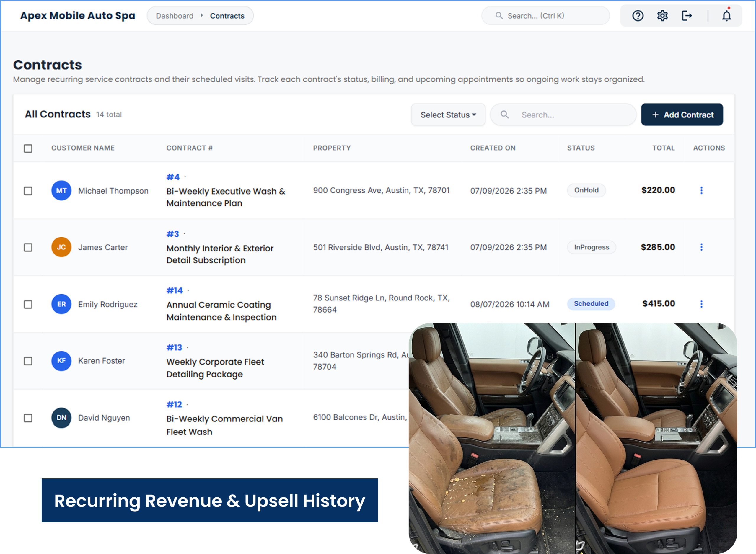
Task: Open contract #13 link
Action: pyautogui.click(x=174, y=347)
